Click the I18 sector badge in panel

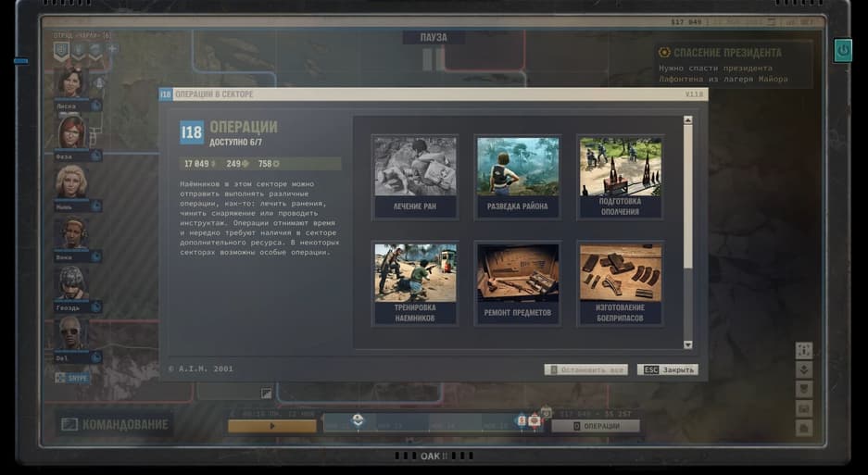click(192, 132)
